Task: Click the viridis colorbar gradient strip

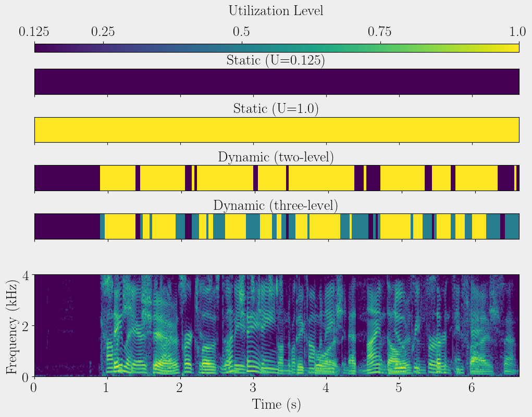Action: 276,48
